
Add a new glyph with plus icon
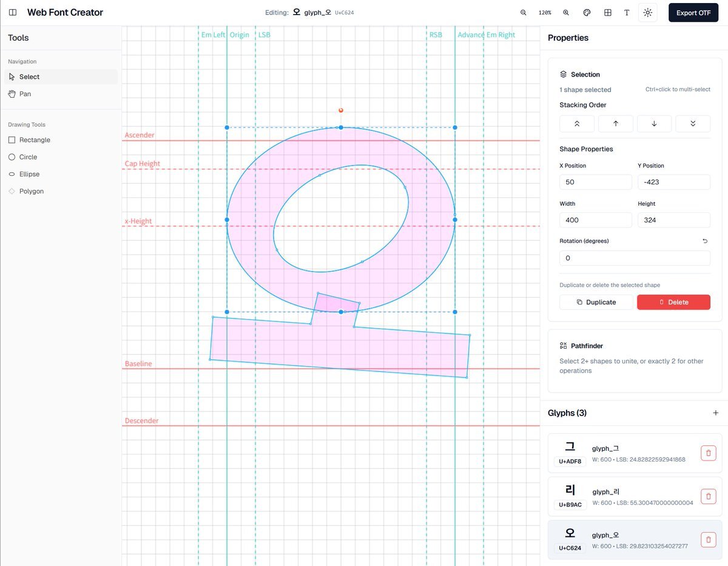click(715, 413)
